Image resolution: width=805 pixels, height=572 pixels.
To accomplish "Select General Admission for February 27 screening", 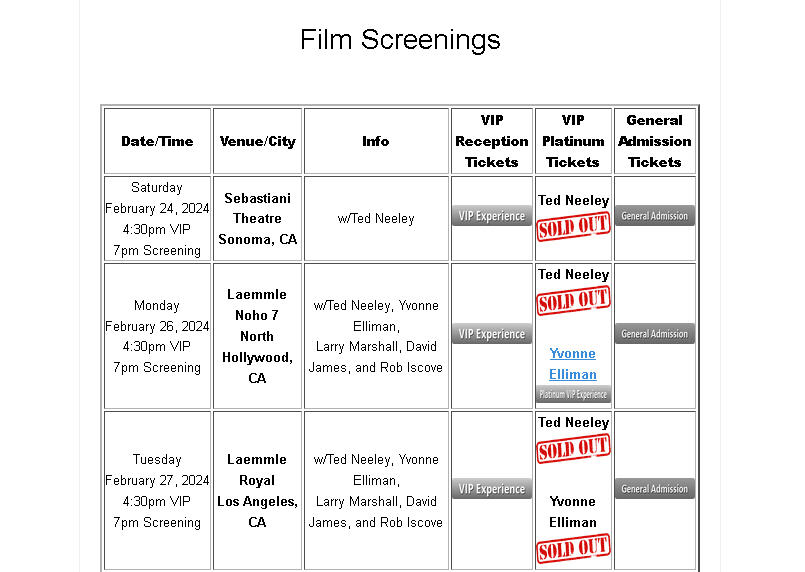I will [655, 489].
